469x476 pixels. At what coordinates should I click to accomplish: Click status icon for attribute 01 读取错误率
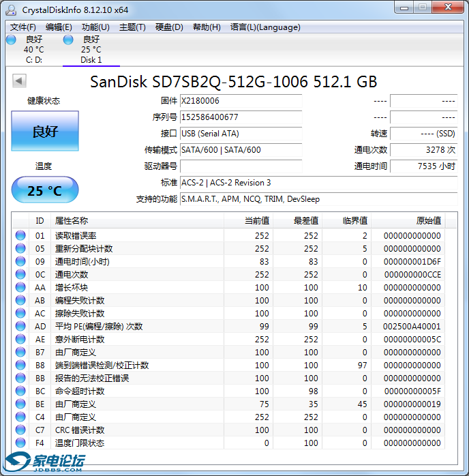pos(20,235)
